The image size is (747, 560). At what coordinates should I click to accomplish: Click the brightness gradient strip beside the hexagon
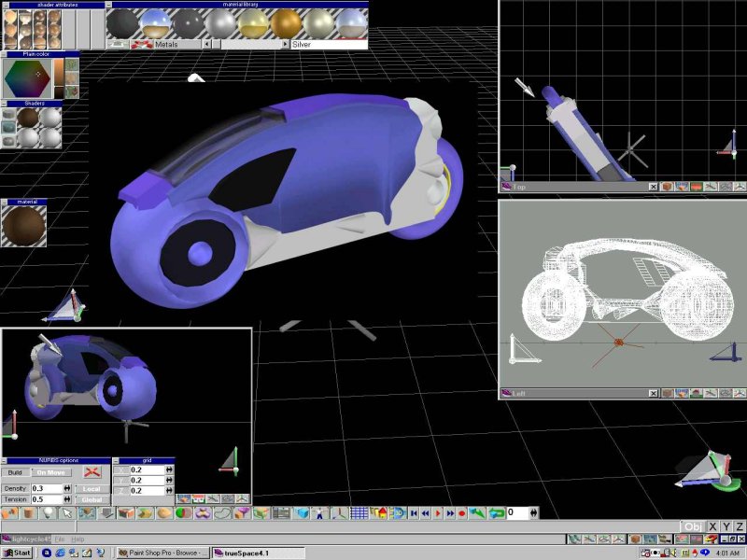pyautogui.click(x=58, y=78)
